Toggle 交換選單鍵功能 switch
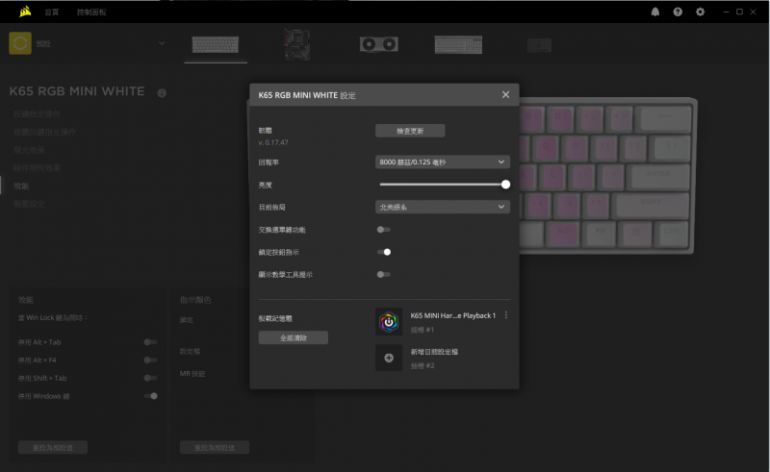The width and height of the screenshot is (770, 472). [384, 230]
